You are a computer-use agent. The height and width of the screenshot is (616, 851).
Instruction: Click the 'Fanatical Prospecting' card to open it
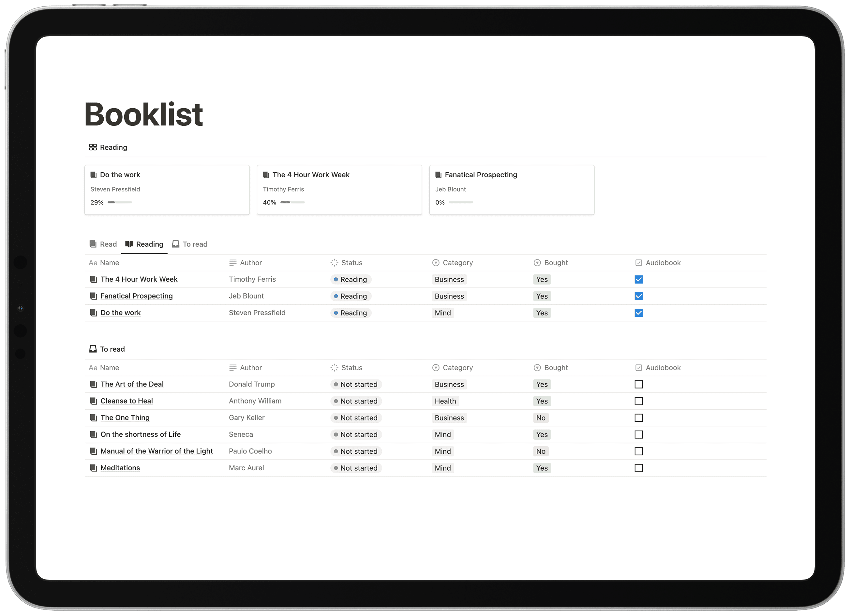click(511, 187)
